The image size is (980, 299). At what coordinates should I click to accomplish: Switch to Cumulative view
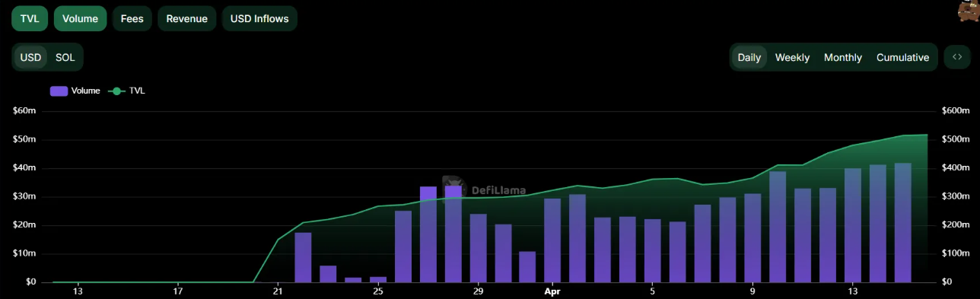tap(902, 57)
